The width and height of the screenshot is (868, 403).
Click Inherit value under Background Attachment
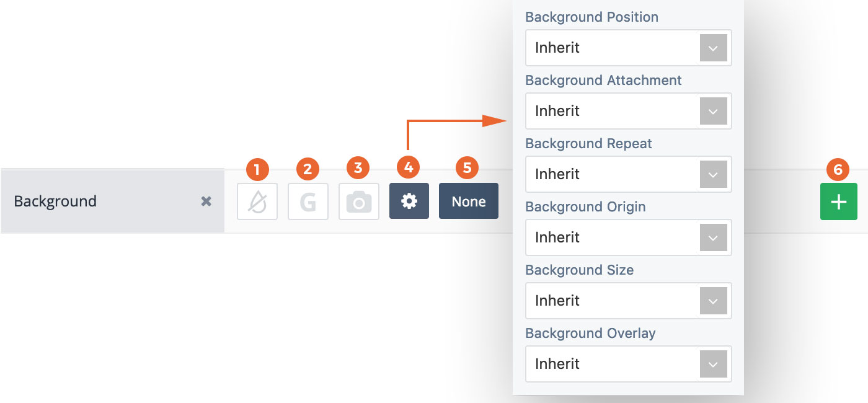coord(557,111)
